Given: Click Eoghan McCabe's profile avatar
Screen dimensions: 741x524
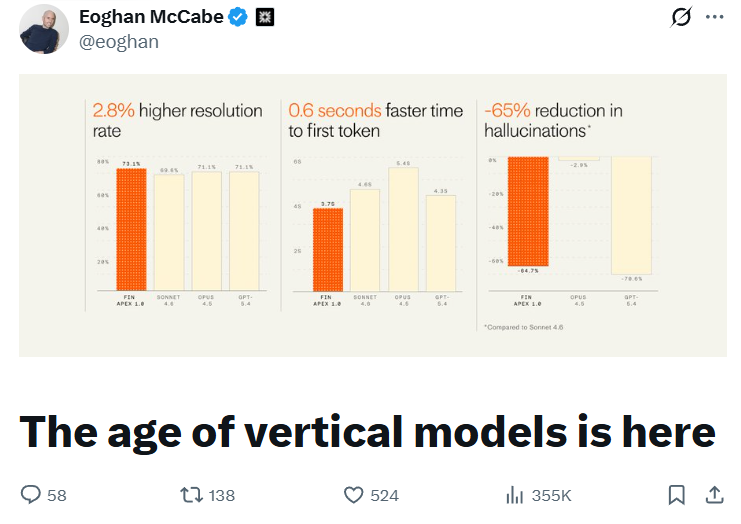Looking at the screenshot, I should 44,28.
